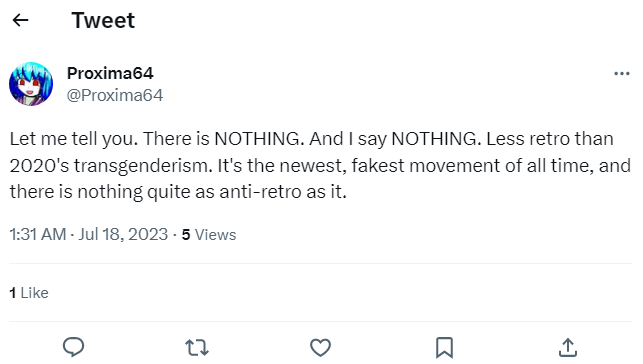Viewport: 643px width, 364px height.
Task: Click the tweet's first line of text
Action: click(x=312, y=139)
